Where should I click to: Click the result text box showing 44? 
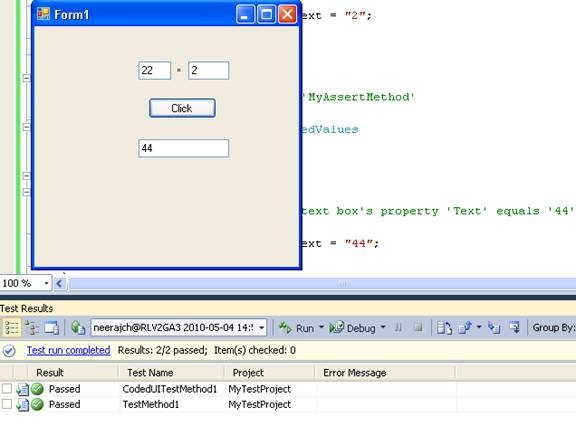(x=184, y=148)
